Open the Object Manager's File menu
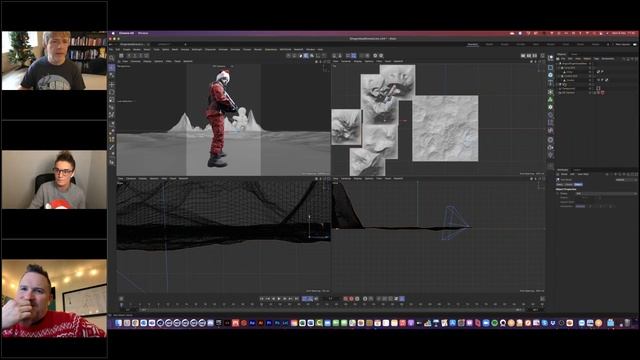 tap(563, 59)
